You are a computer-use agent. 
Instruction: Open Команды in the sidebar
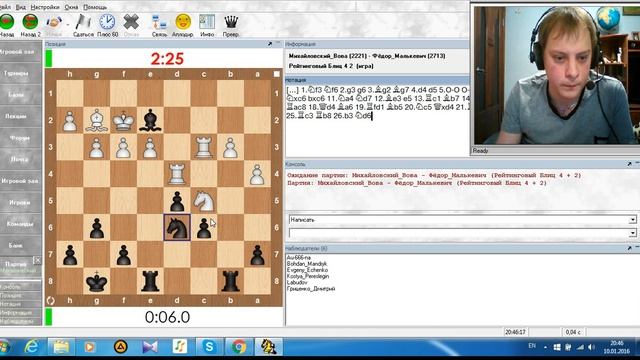[x=20, y=224]
